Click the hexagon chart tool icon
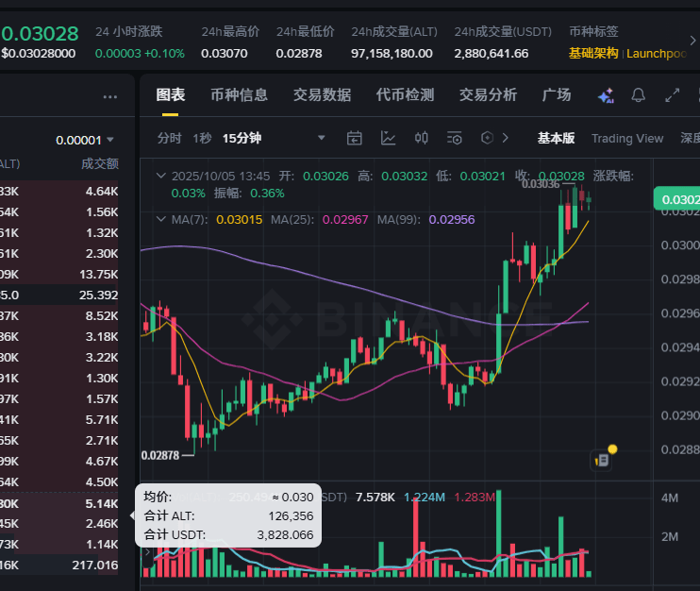 click(487, 138)
